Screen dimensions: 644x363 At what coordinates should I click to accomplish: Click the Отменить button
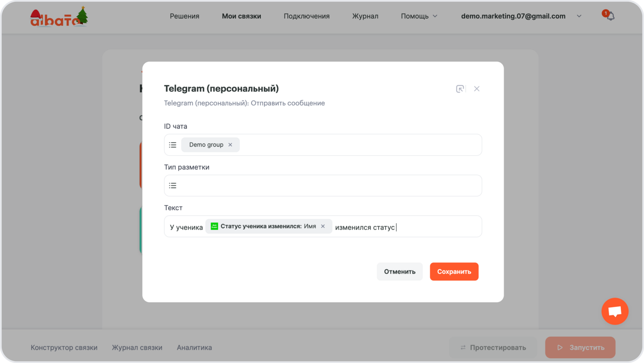click(399, 272)
